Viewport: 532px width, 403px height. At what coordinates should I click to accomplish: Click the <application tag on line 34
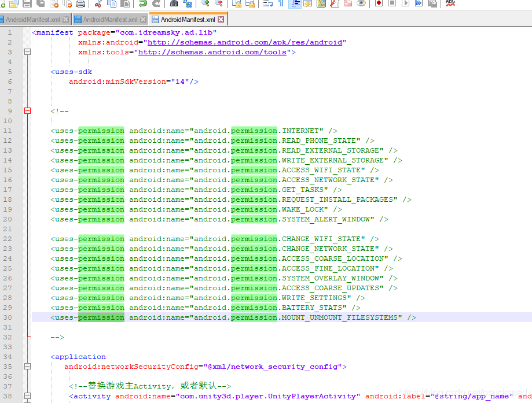pyautogui.click(x=78, y=357)
